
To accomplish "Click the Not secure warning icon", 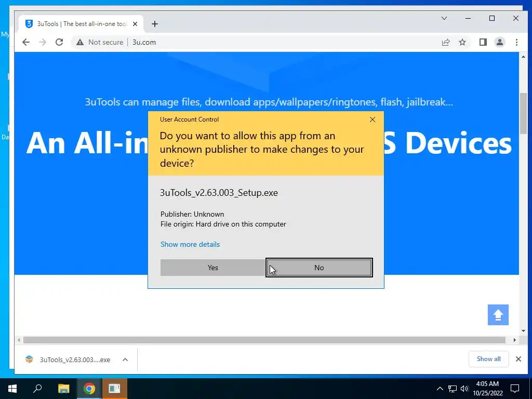I will tap(79, 42).
